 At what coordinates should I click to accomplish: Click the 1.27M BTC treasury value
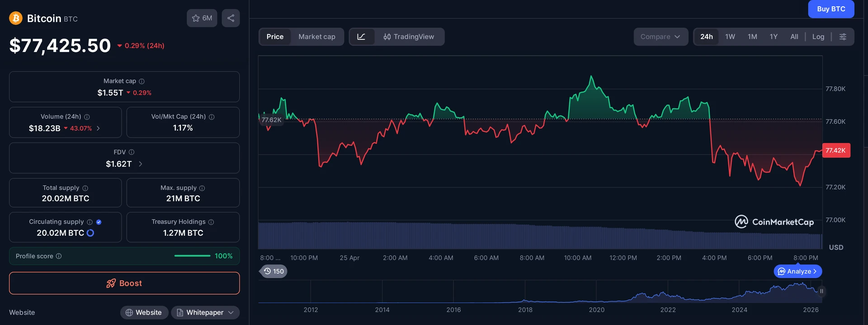(183, 233)
